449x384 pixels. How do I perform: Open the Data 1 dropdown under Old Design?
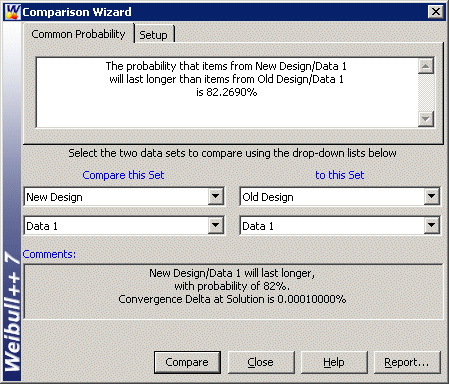[x=432, y=225]
